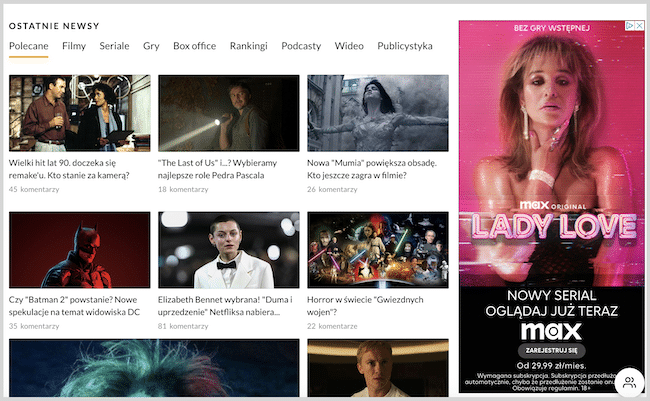Viewport: 650px width, 401px height.
Task: Open the Seriale tab
Action: 114,46
